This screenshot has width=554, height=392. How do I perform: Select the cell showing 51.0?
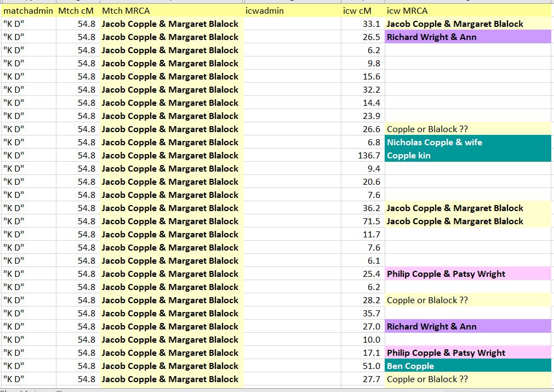pyautogui.click(x=362, y=366)
